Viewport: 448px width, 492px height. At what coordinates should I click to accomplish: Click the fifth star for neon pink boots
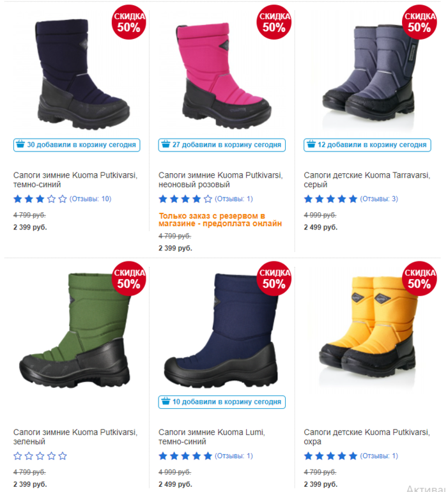point(208,199)
